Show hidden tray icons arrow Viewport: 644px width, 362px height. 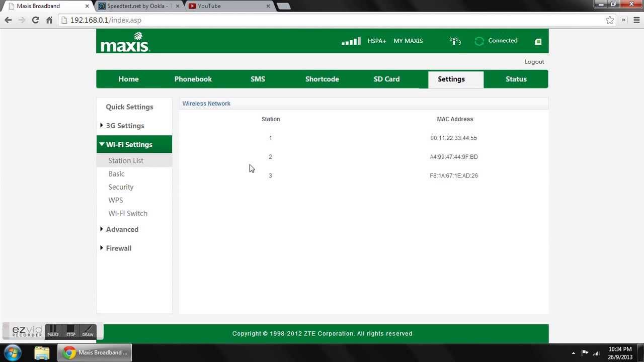pos(573,353)
